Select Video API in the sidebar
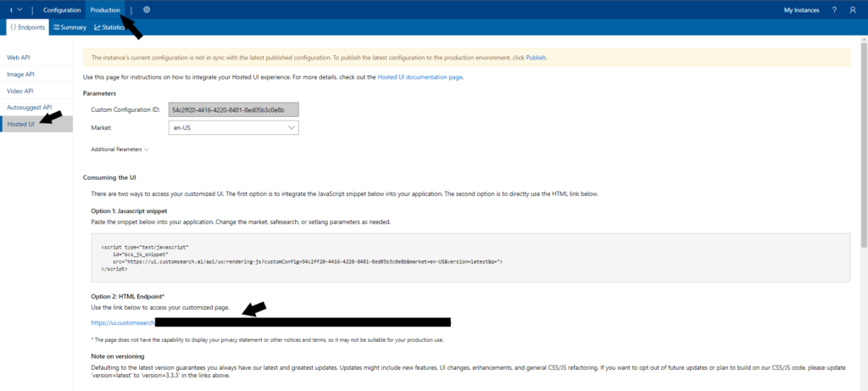 tap(20, 91)
